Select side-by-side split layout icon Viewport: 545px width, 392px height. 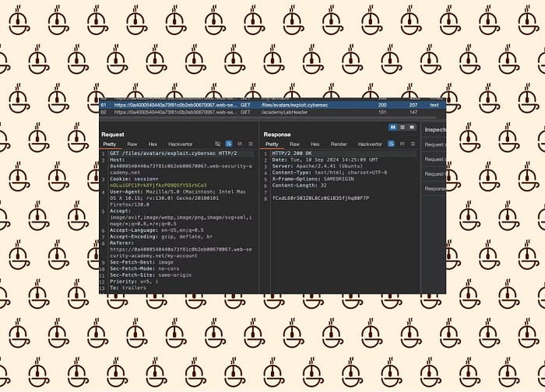[392, 127]
